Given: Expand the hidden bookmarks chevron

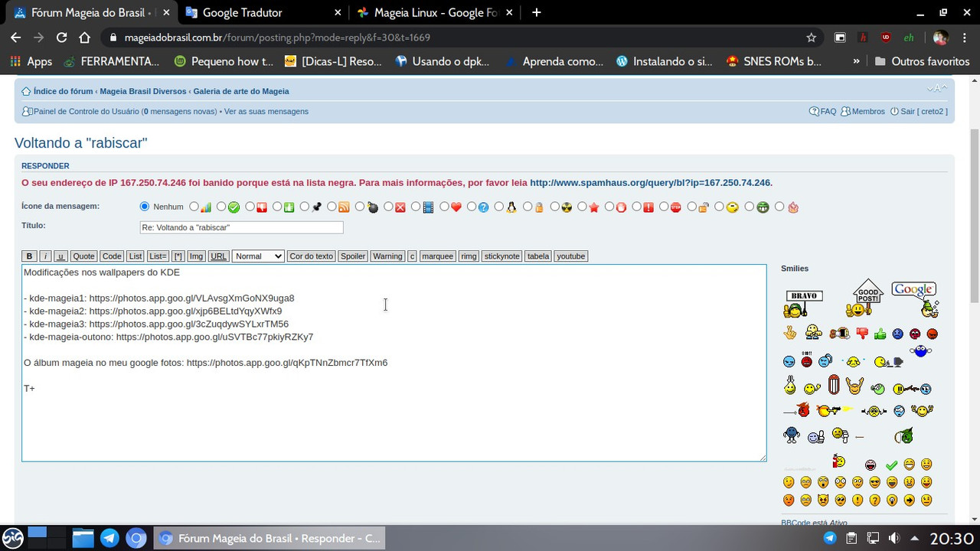Looking at the screenshot, I should click(856, 61).
